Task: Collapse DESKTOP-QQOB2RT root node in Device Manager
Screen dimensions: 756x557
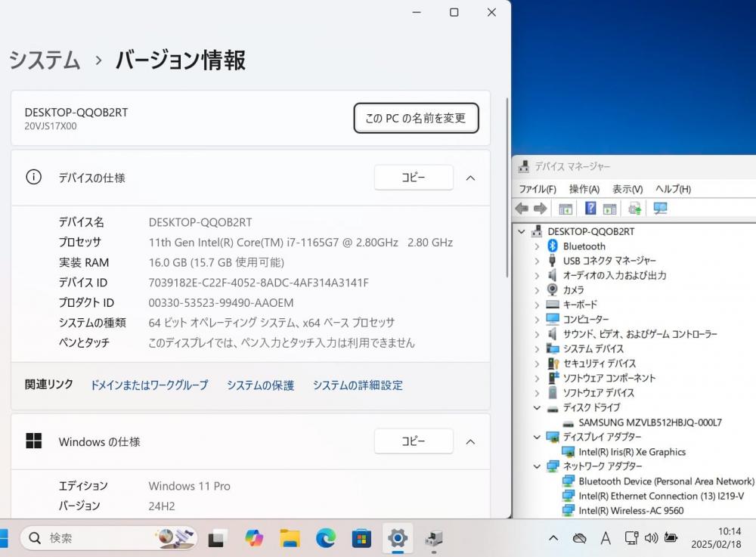Action: 521,232
